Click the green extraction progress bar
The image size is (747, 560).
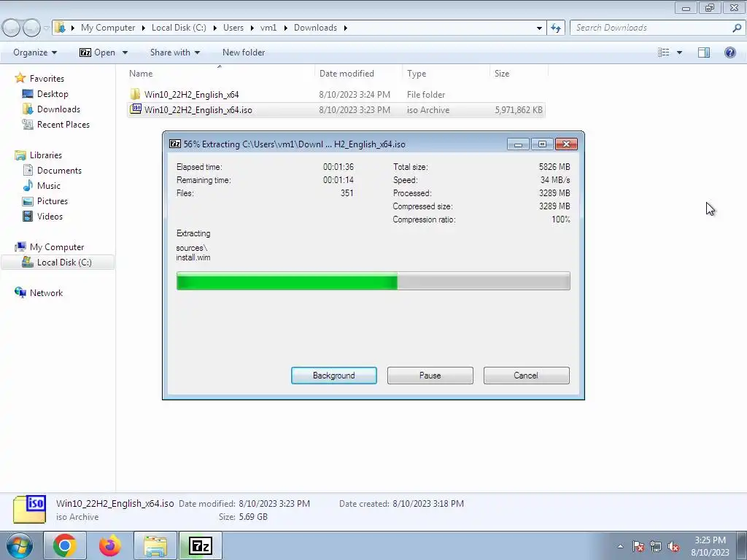[373, 281]
